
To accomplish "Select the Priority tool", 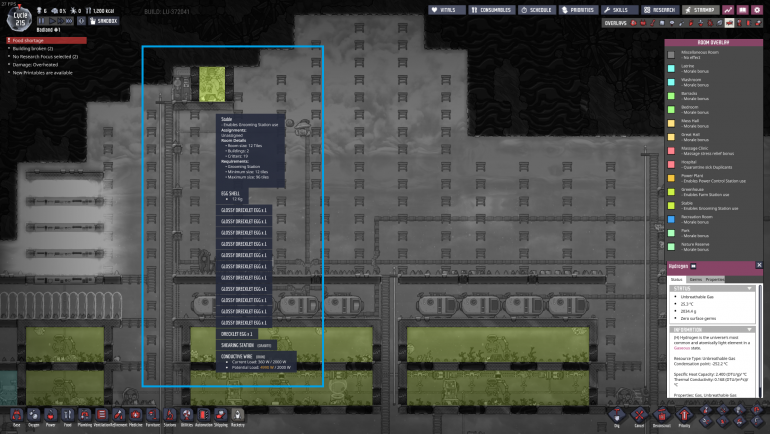I will [684, 416].
